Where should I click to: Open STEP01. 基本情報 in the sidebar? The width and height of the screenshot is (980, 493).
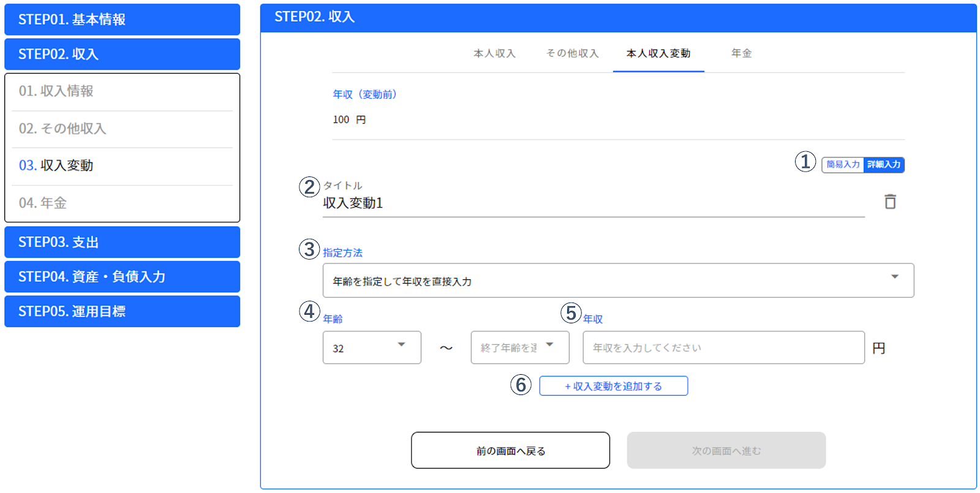[x=123, y=20]
